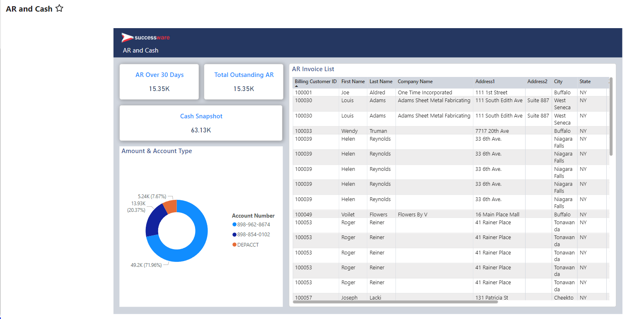Screen dimensions: 644x319
Task: Star the AR and Cash report as favorite
Action: [59, 8]
